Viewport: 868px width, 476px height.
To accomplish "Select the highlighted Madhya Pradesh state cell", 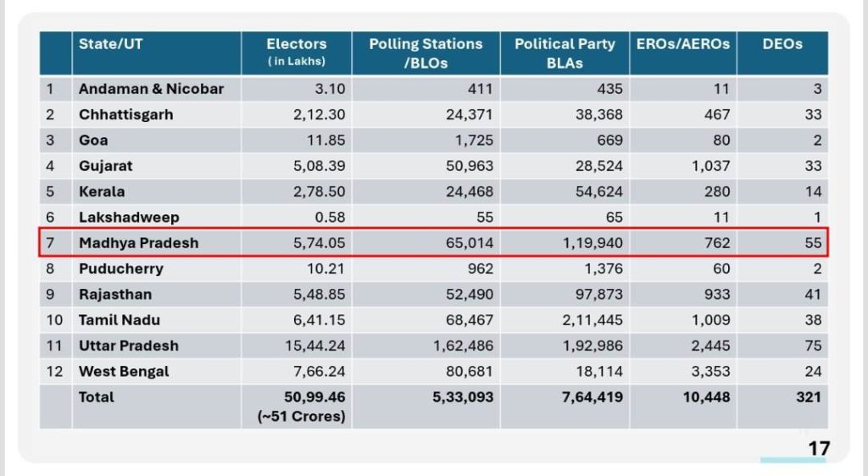I will point(138,243).
